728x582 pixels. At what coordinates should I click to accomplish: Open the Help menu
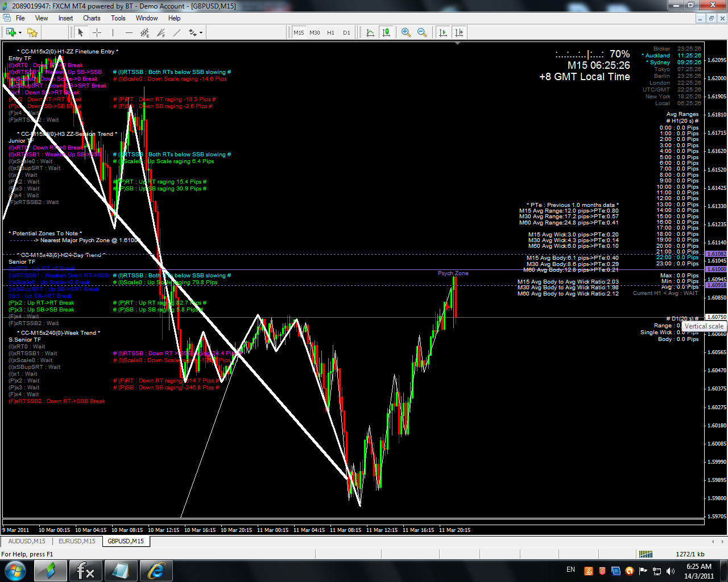click(175, 18)
